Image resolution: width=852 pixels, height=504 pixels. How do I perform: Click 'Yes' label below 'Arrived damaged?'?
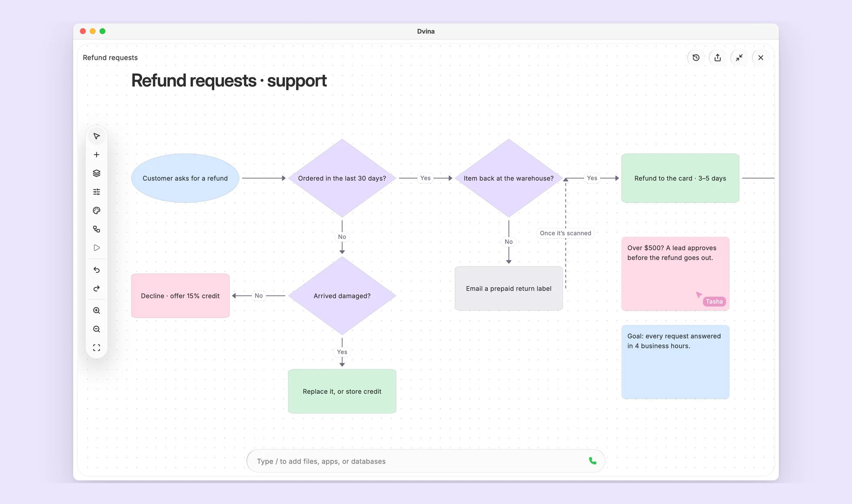[x=342, y=352]
